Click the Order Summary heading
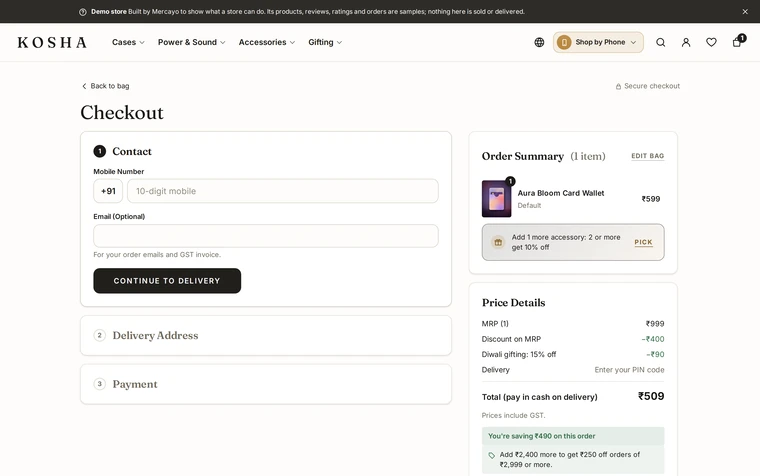760x476 pixels. (x=522, y=156)
